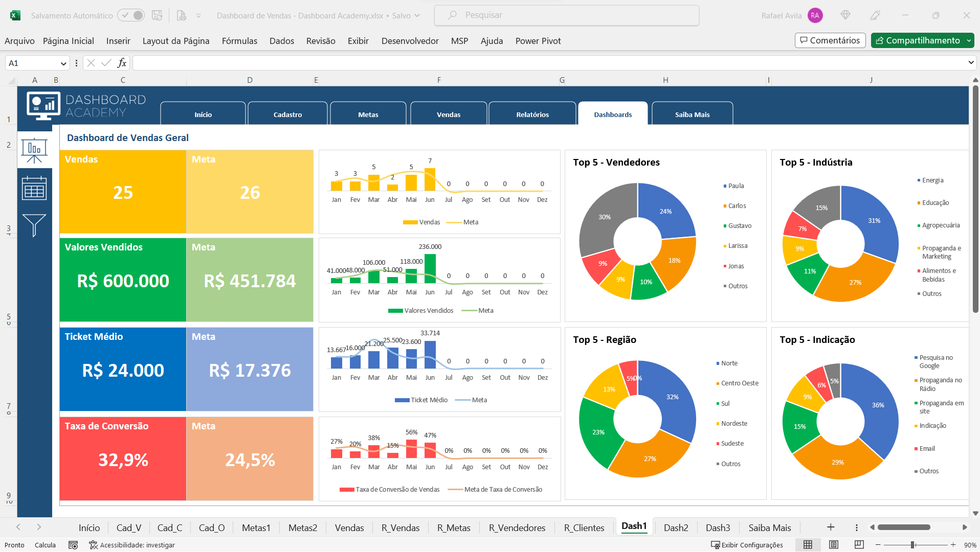Toggle Salvamento Automático switch
The height and width of the screenshot is (552, 980).
pos(131,15)
